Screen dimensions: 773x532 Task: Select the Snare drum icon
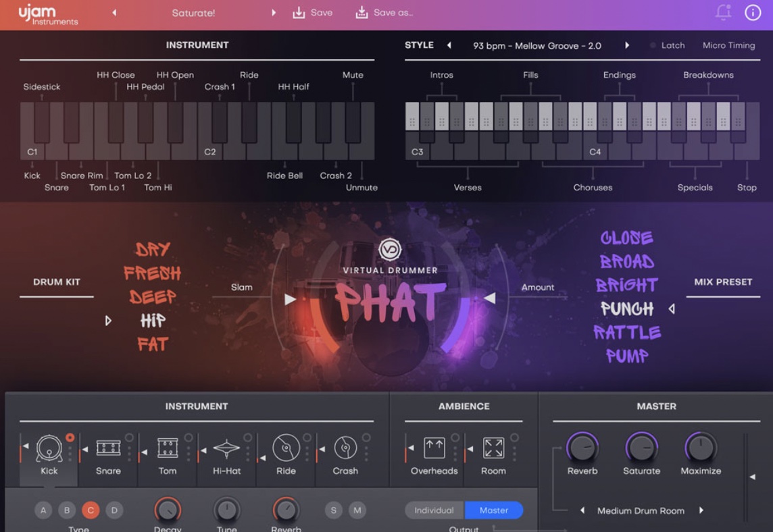click(109, 448)
